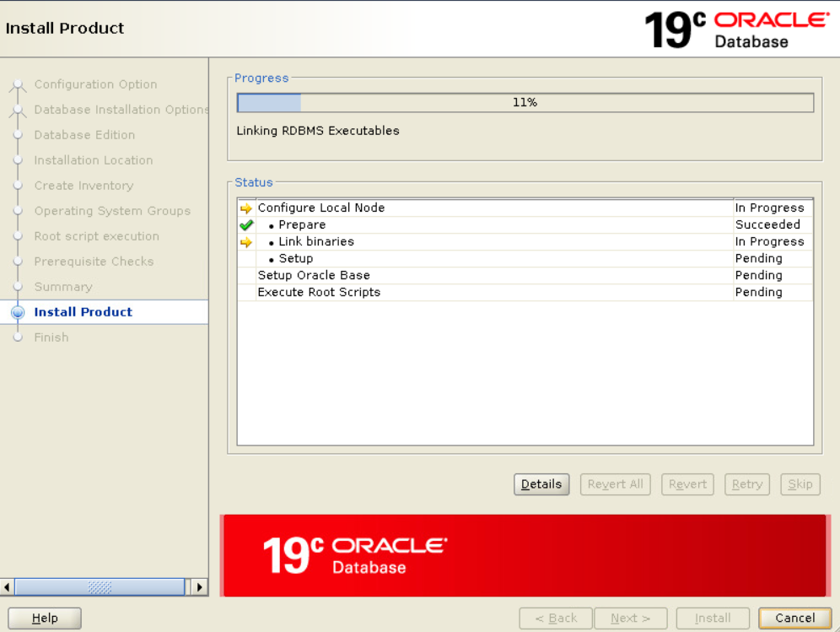Viewport: 840px width, 632px height.
Task: Select the Database Edition step
Action: (84, 135)
